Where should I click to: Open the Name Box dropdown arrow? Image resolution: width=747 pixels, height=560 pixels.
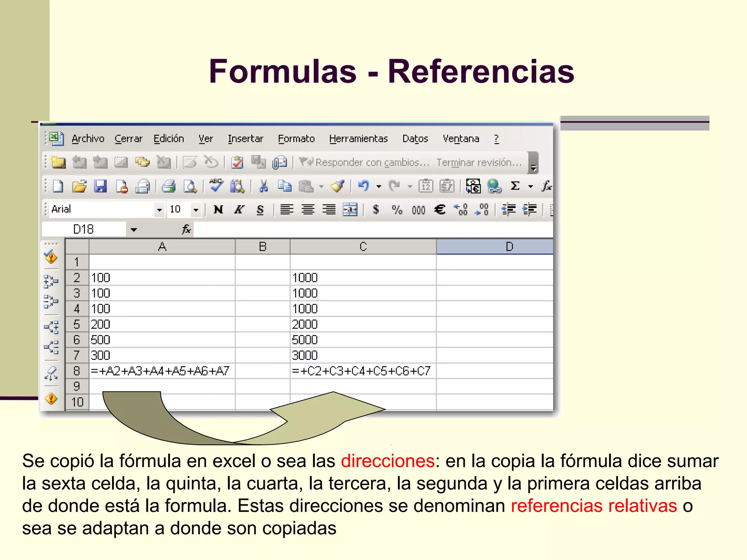click(x=134, y=230)
